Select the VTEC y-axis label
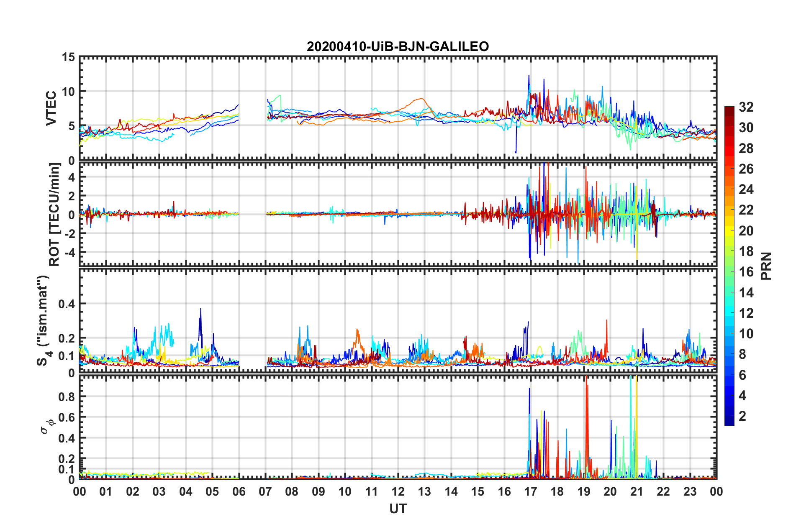This screenshot has width=796, height=532. pyautogui.click(x=51, y=108)
